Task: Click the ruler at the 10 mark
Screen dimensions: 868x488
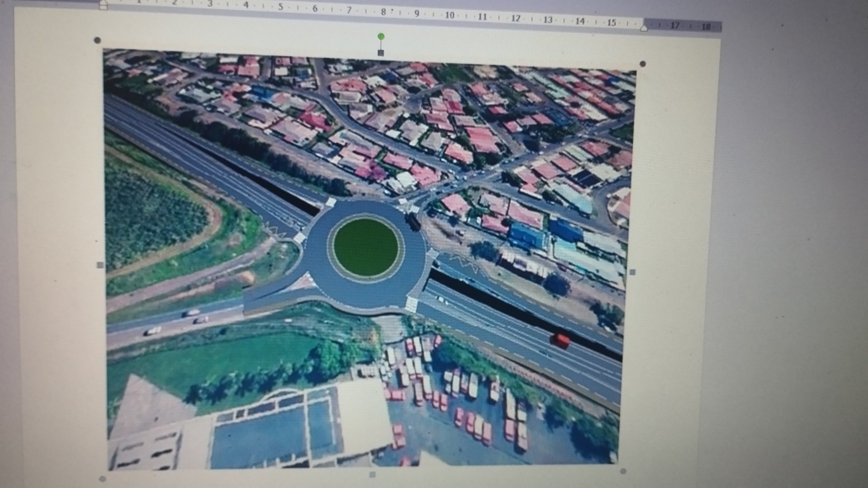Action: click(449, 15)
